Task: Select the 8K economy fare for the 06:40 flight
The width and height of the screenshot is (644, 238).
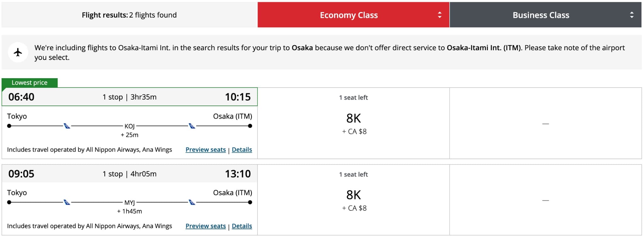Action: pyautogui.click(x=353, y=123)
